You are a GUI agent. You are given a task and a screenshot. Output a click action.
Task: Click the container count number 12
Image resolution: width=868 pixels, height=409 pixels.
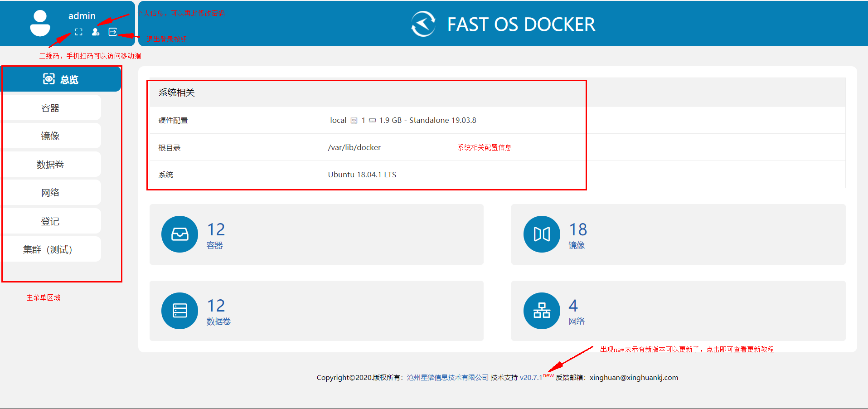pyautogui.click(x=216, y=229)
